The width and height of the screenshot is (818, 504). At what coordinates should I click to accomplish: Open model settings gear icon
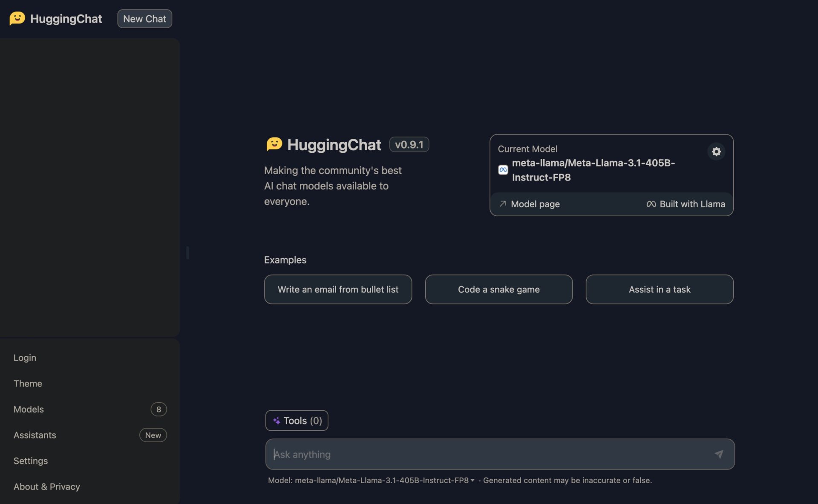(716, 152)
